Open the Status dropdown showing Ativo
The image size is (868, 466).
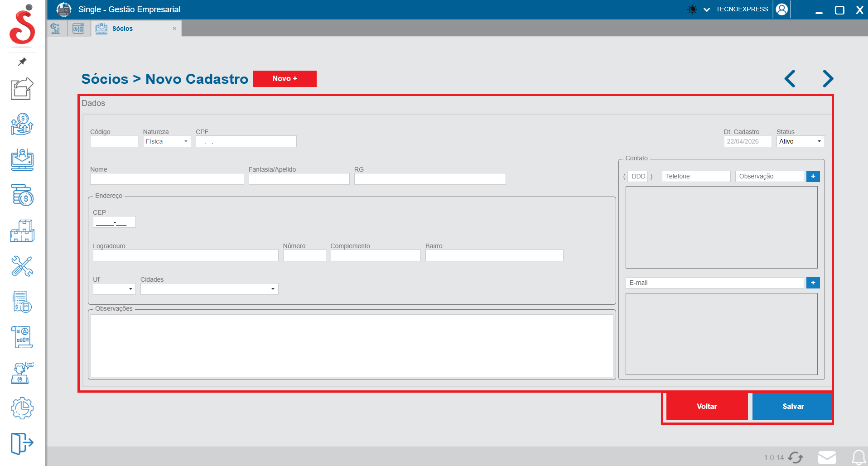[819, 142]
